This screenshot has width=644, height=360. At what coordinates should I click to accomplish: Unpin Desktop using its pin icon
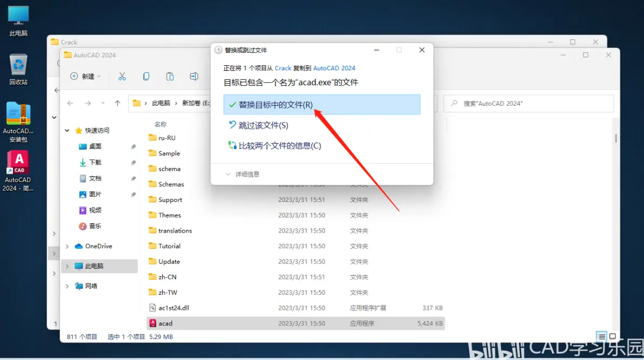click(x=133, y=147)
